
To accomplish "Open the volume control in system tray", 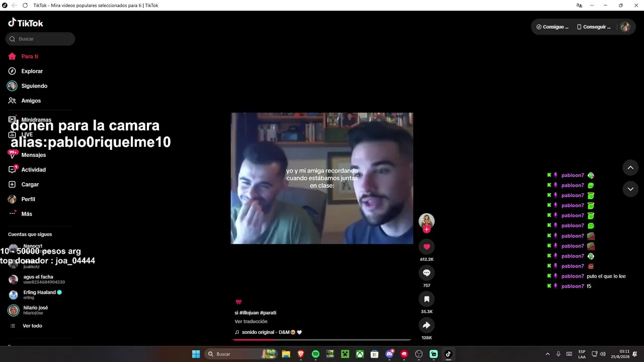I will (x=603, y=354).
